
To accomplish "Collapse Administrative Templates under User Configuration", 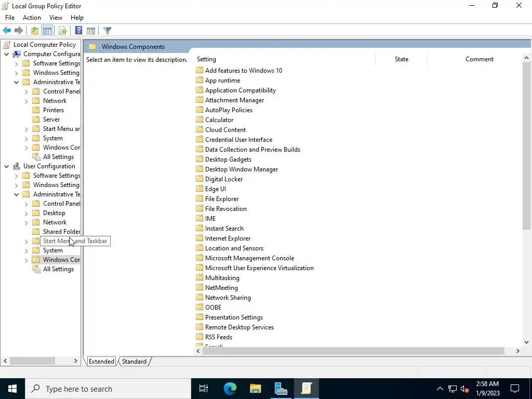I will 16,194.
